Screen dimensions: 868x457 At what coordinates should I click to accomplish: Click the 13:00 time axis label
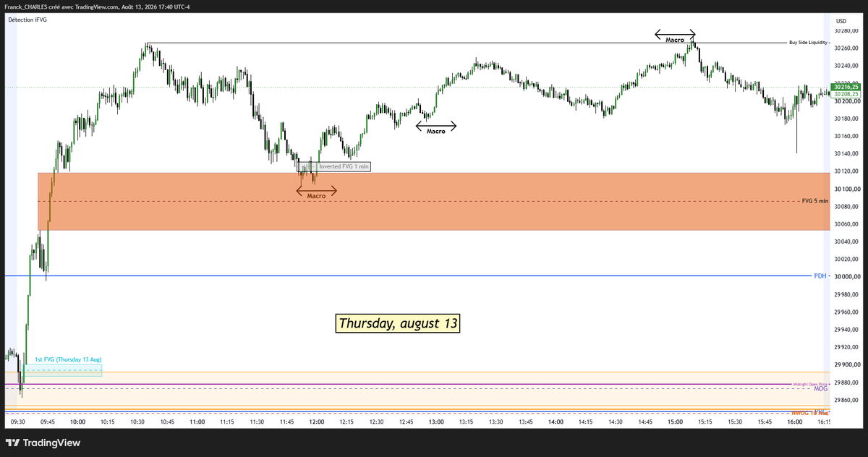click(x=436, y=421)
